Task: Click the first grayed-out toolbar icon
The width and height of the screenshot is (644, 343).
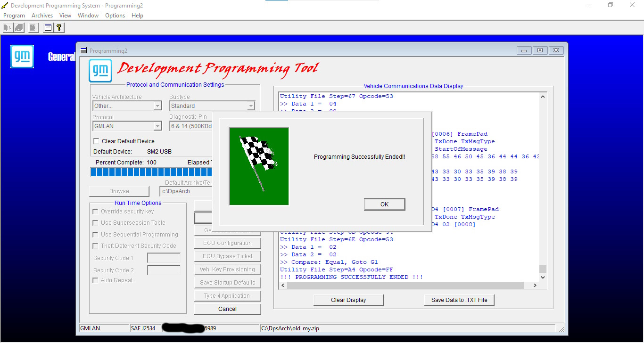Action: [7, 28]
